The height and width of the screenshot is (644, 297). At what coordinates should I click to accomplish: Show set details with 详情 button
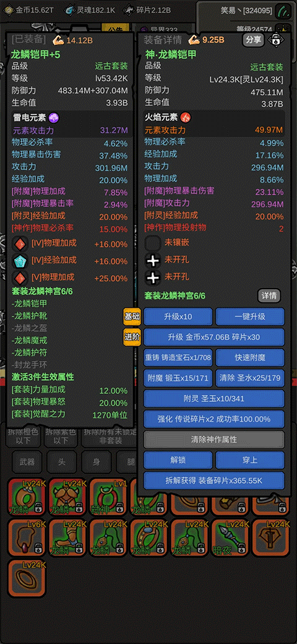pyautogui.click(x=270, y=295)
